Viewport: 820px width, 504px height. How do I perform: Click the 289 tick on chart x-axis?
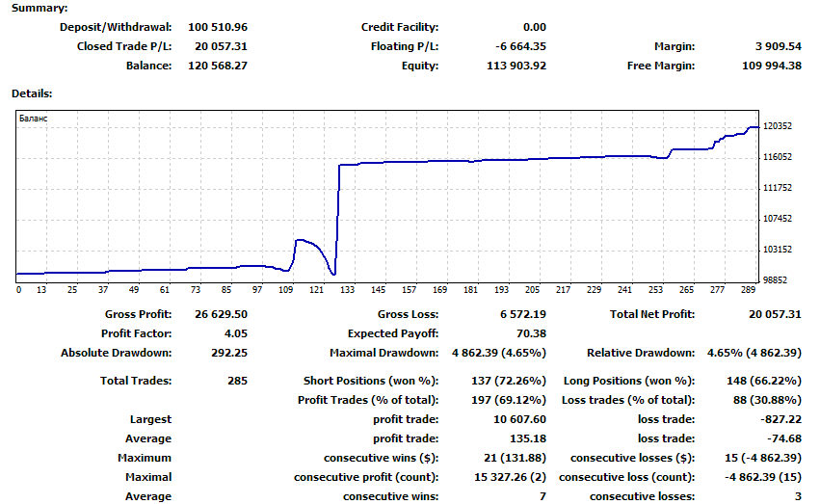pyautogui.click(x=749, y=290)
